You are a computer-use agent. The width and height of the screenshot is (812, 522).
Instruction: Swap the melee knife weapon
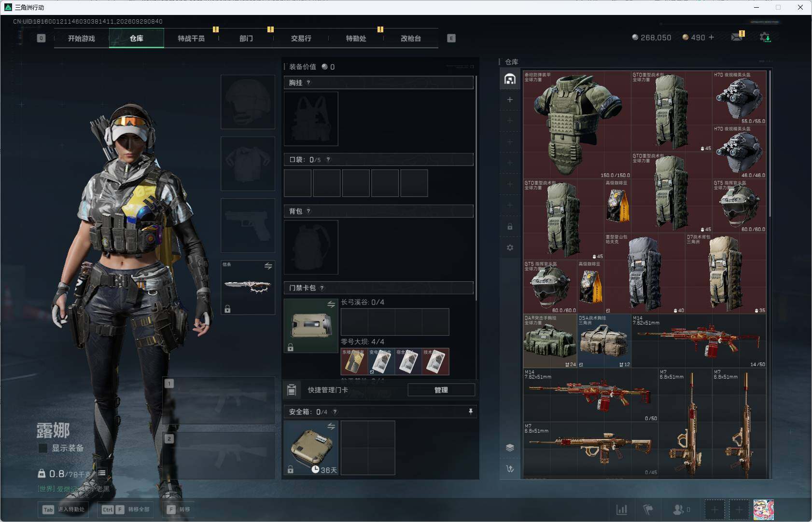tap(268, 266)
